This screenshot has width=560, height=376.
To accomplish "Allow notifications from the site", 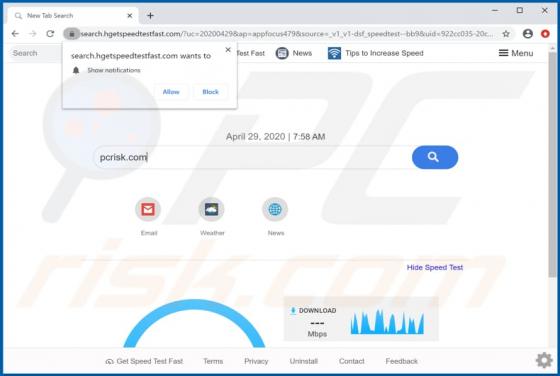I will point(171,92).
